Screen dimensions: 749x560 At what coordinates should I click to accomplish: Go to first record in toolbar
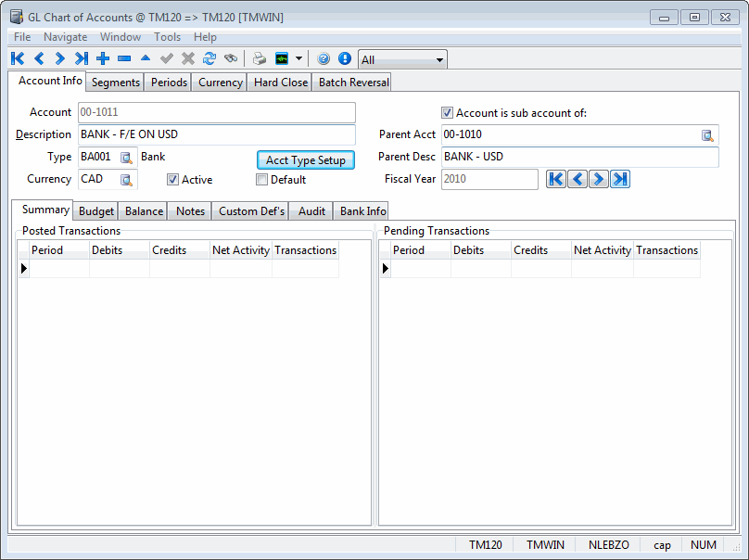(x=18, y=58)
